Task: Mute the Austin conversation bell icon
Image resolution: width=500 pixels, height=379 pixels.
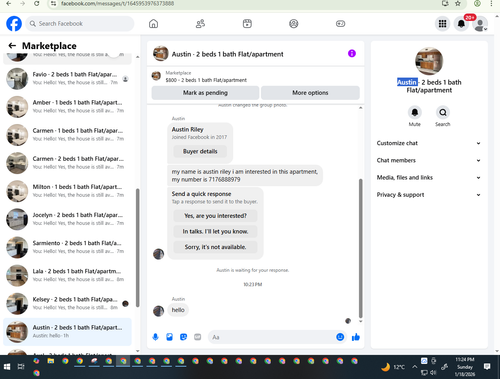Action: coord(415,112)
